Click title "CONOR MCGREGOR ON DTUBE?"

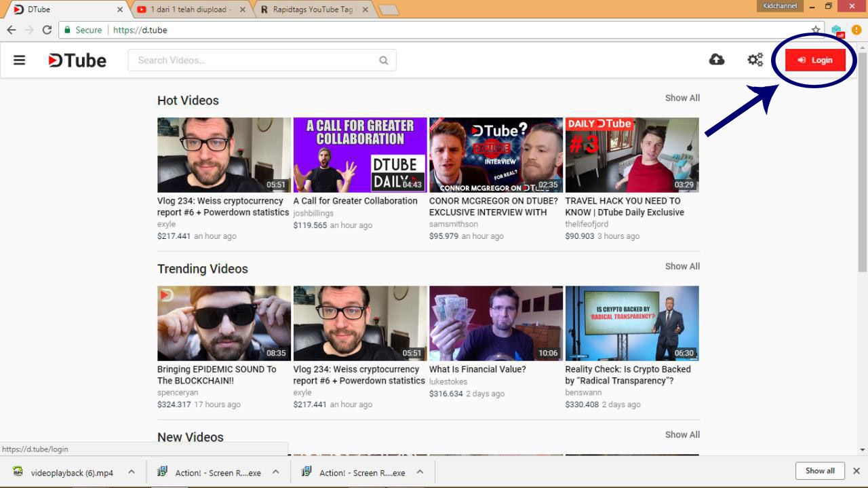pyautogui.click(x=494, y=206)
